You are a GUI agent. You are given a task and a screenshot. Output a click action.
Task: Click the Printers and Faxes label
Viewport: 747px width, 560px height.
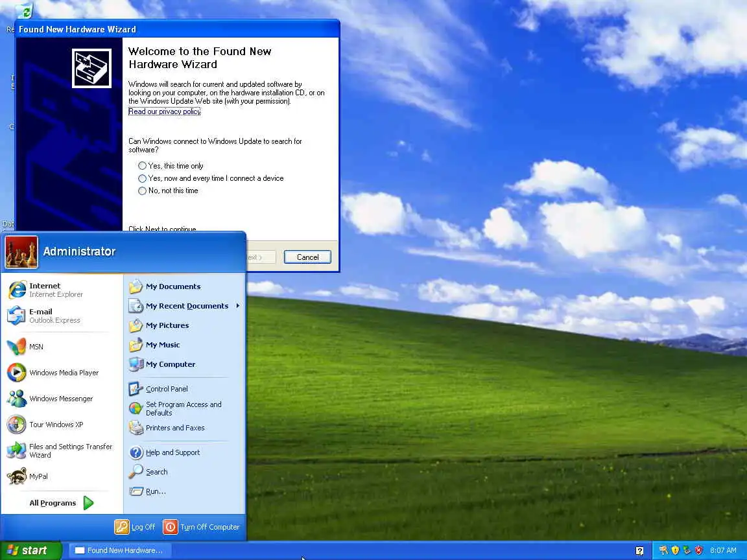click(x=175, y=428)
